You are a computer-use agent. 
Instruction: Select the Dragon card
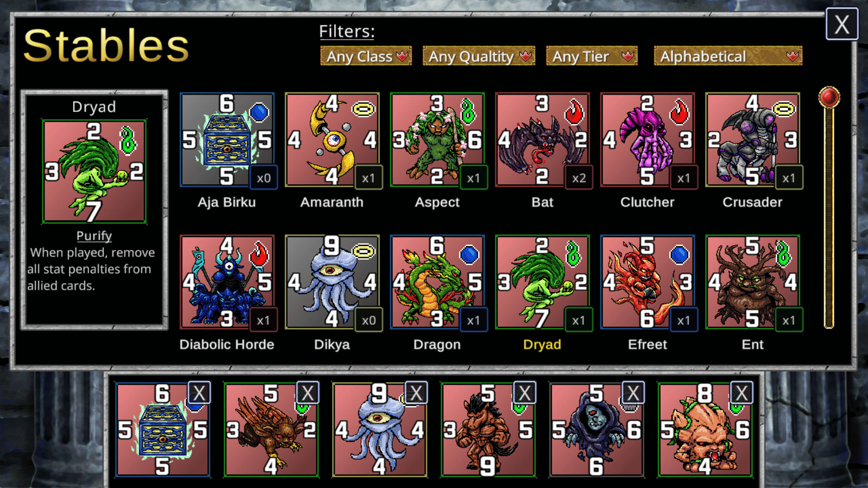click(x=437, y=282)
